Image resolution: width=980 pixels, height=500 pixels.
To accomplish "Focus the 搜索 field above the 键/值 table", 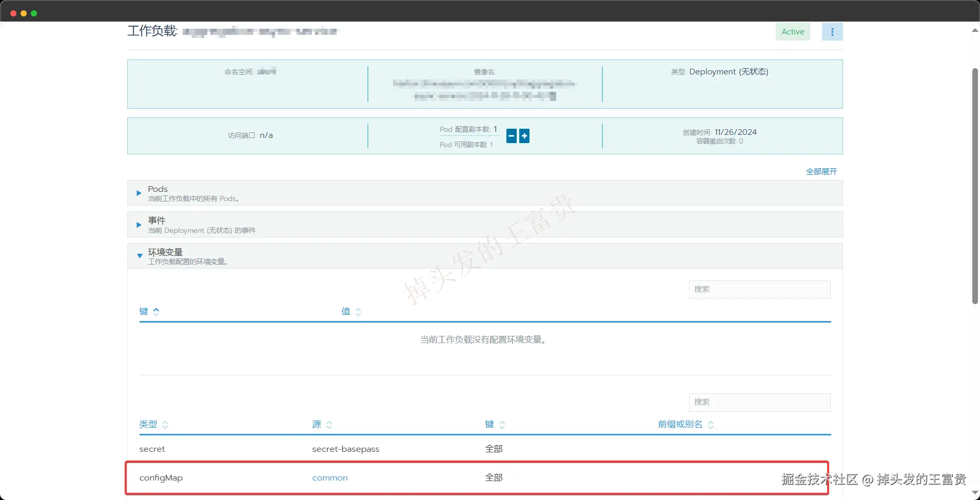I will tap(759, 289).
